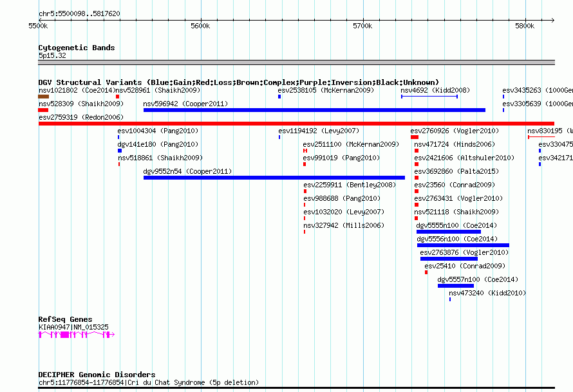Open the esv2763431 (Vogler2010) label
573x392 pixels.
(458, 198)
